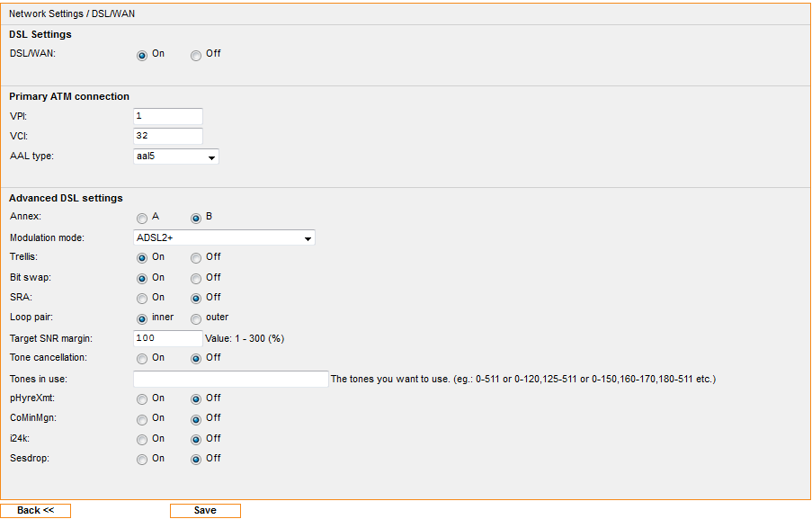
Task: Click the VPI input field
Action: [168, 116]
